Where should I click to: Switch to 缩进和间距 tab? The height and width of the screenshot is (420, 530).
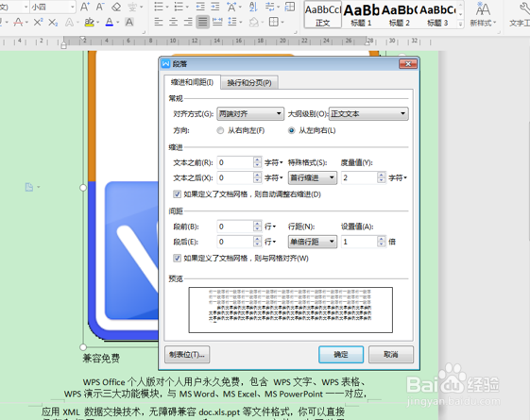tap(192, 82)
